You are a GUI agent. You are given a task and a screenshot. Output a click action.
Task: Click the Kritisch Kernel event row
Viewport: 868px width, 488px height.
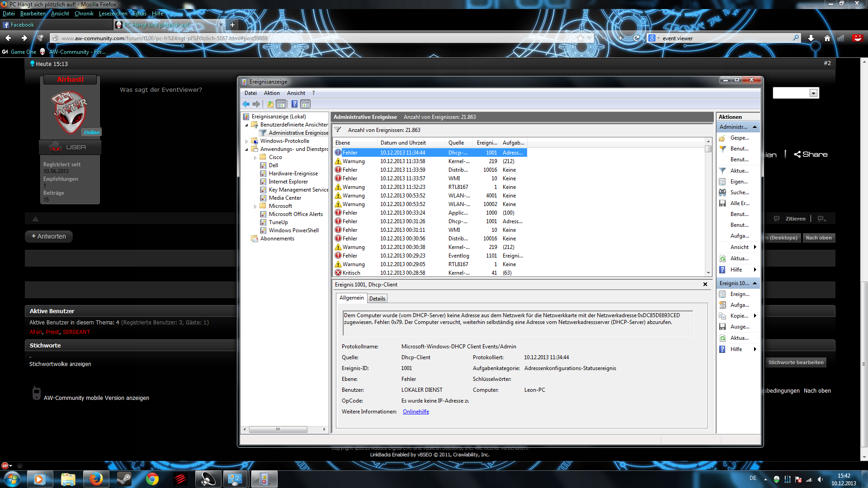pyautogui.click(x=407, y=273)
